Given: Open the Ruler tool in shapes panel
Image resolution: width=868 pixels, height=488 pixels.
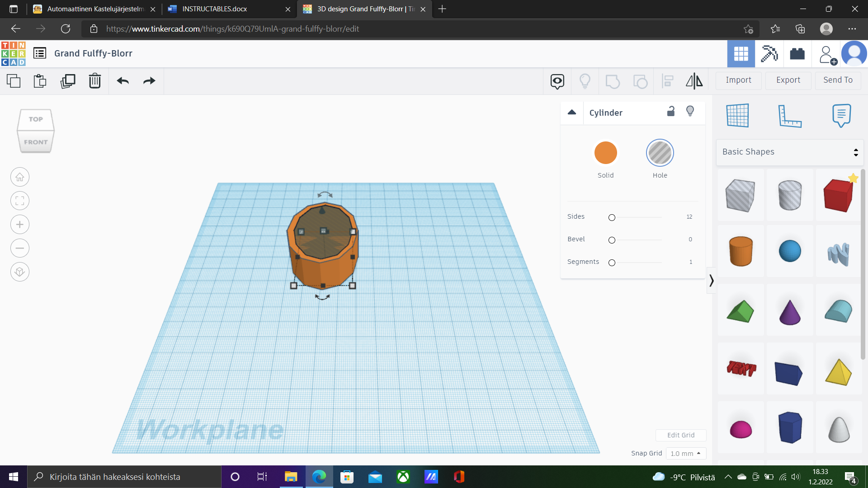Looking at the screenshot, I should click(789, 116).
